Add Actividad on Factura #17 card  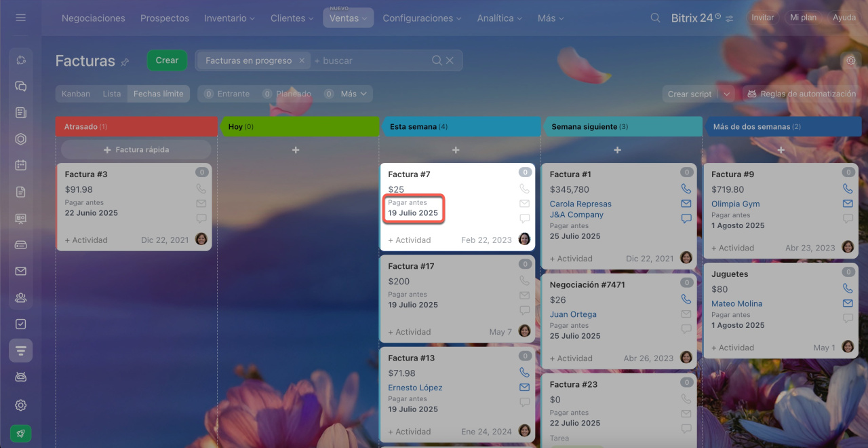[410, 332]
